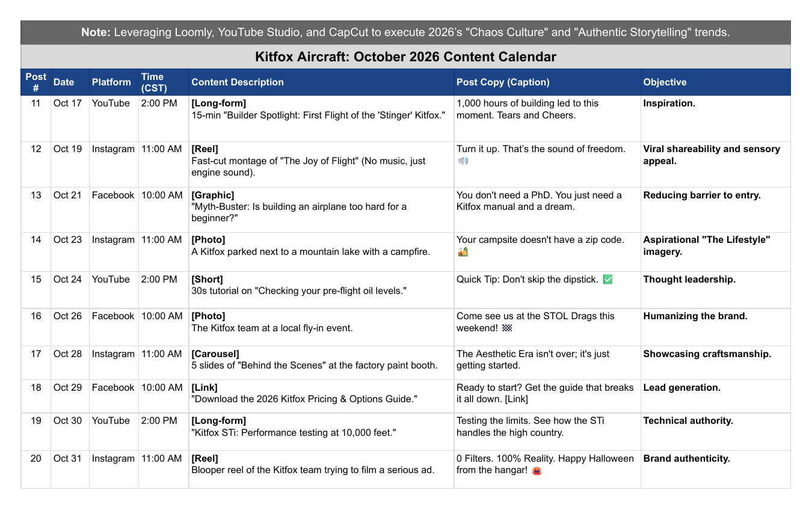The width and height of the screenshot is (812, 523).
Task: Click the "Technical authority." objective cell
Action: tap(716, 432)
